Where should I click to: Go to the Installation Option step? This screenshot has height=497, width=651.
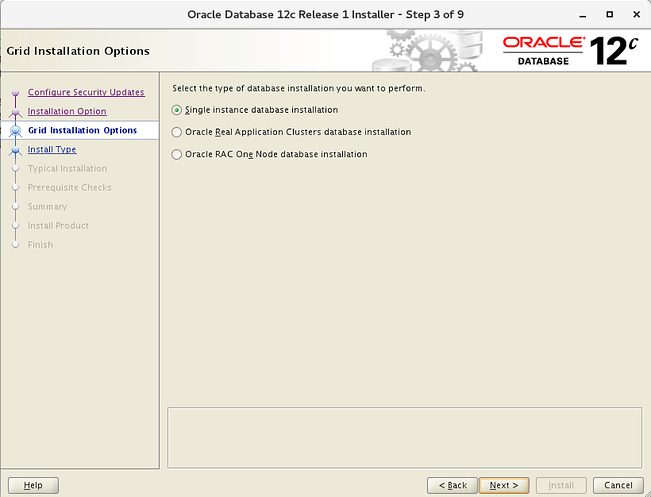click(67, 112)
